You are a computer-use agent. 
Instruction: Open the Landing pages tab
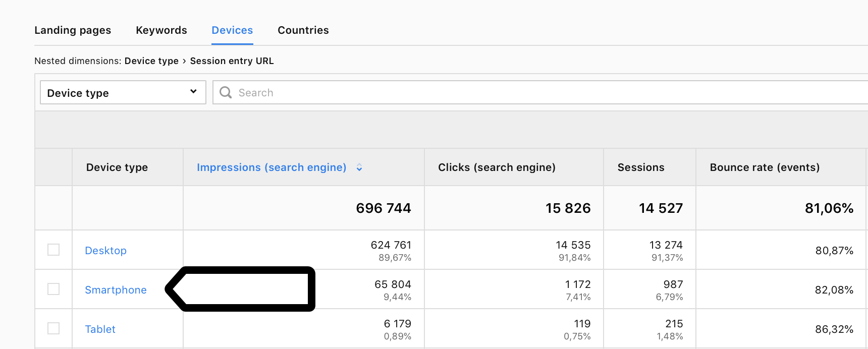(x=73, y=30)
